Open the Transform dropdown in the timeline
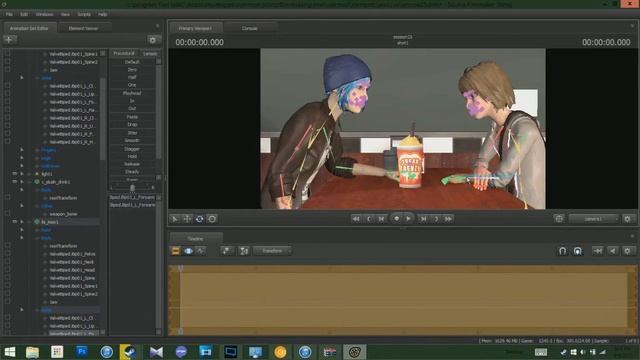Image resolution: width=640 pixels, height=360 pixels. click(272, 251)
